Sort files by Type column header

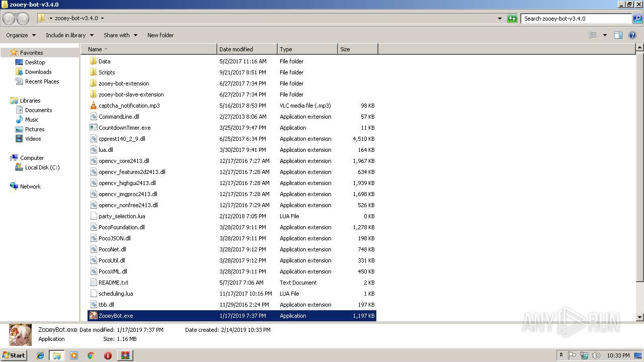pos(307,49)
